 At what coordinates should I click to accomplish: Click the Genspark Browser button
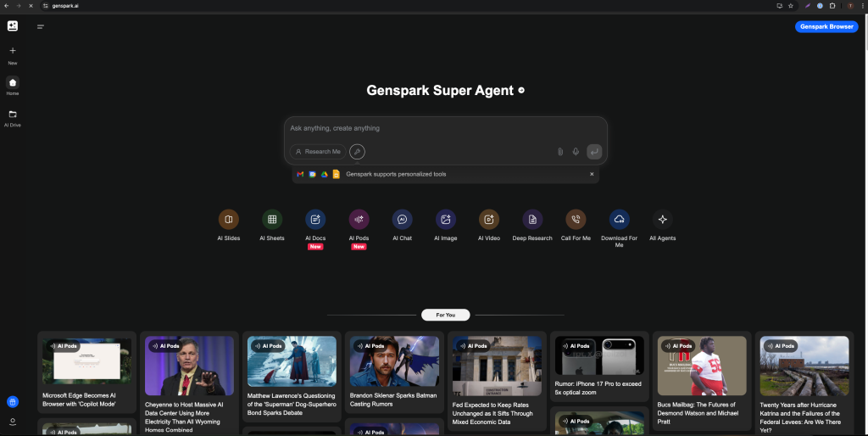826,26
